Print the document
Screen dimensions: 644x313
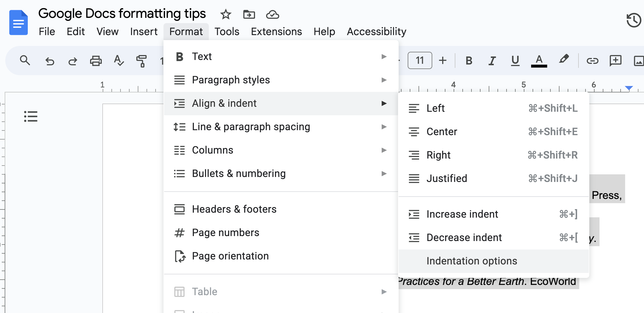click(x=96, y=61)
